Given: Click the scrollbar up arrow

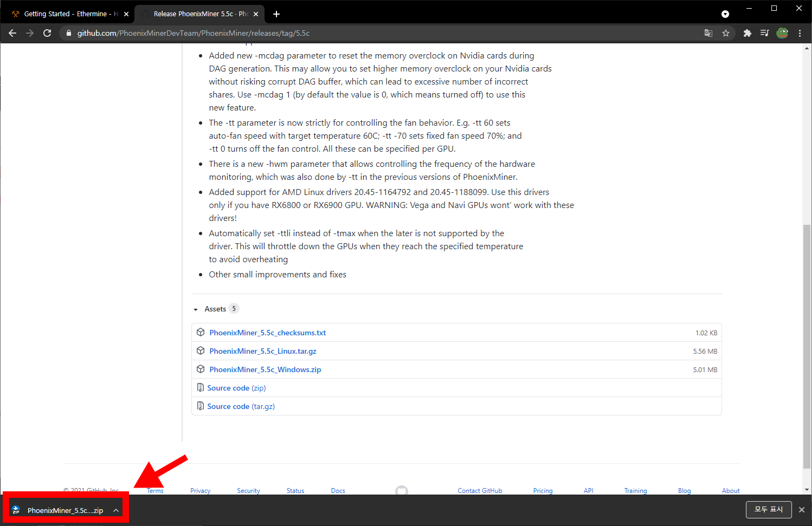Looking at the screenshot, I should tap(807, 48).
